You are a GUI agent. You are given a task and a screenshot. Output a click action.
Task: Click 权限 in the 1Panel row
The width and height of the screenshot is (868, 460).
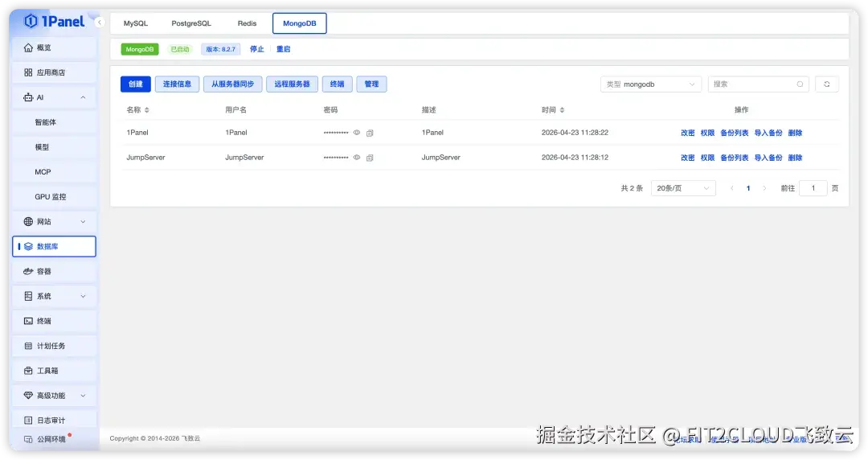tap(707, 133)
